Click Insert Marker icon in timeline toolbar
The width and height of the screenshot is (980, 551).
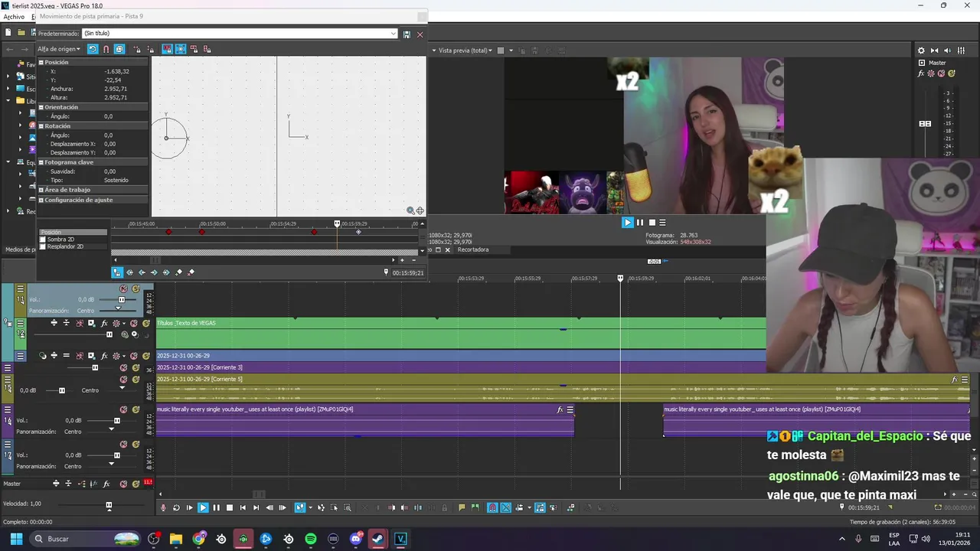[x=462, y=507]
